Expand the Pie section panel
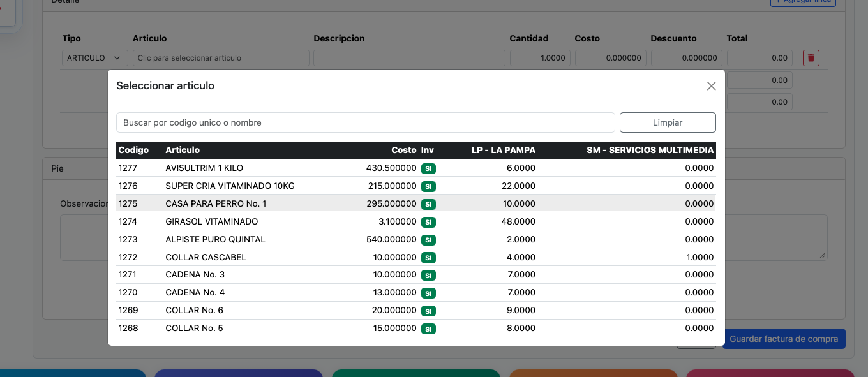The width and height of the screenshot is (868, 377). (57, 168)
